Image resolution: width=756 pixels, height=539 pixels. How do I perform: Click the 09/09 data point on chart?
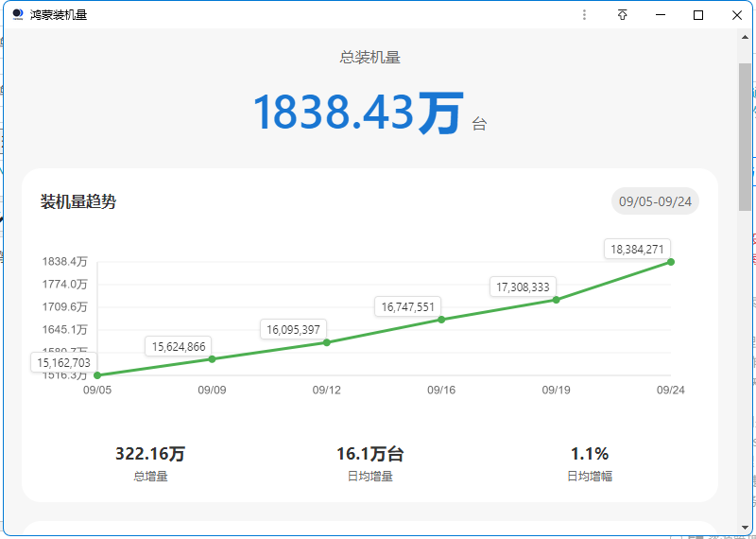(x=212, y=359)
